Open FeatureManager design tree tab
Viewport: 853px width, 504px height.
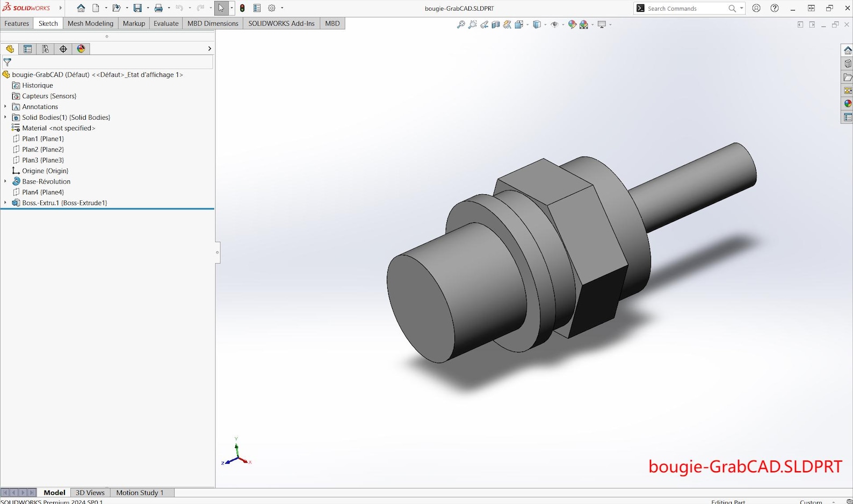coord(10,49)
